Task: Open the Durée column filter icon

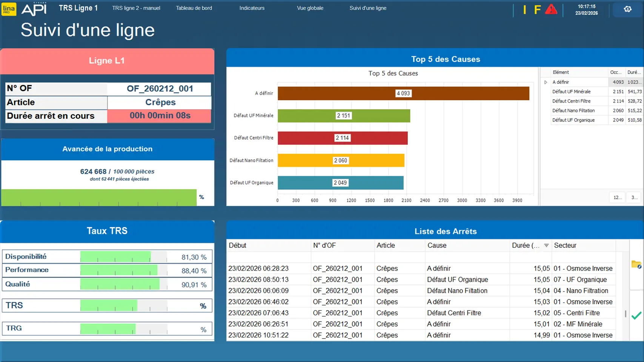Action: tap(546, 245)
